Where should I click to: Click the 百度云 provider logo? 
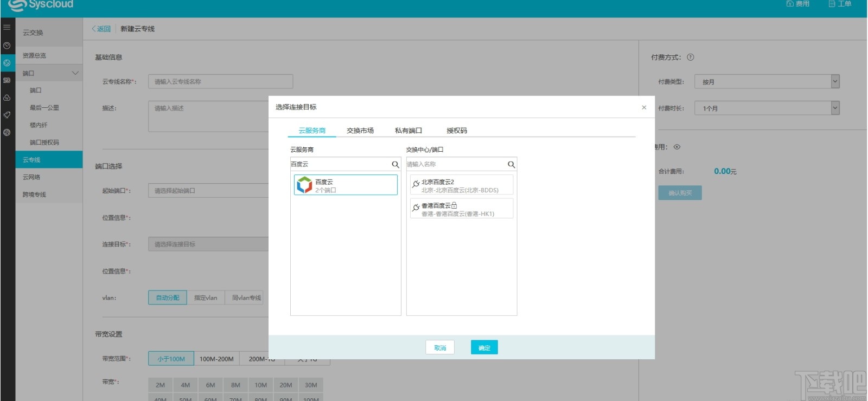click(304, 185)
